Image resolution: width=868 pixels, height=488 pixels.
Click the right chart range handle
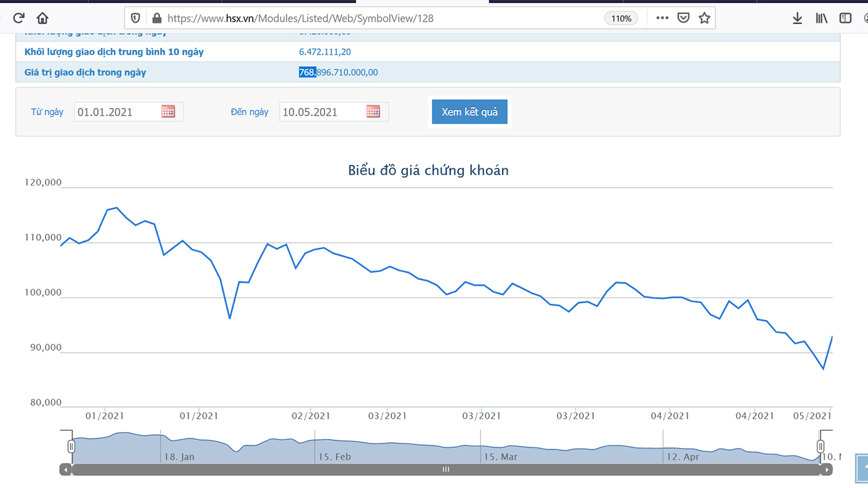820,447
